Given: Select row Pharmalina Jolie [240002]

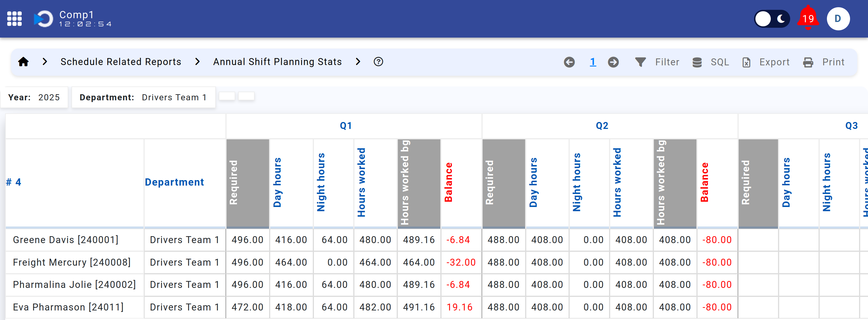Looking at the screenshot, I should point(74,285).
